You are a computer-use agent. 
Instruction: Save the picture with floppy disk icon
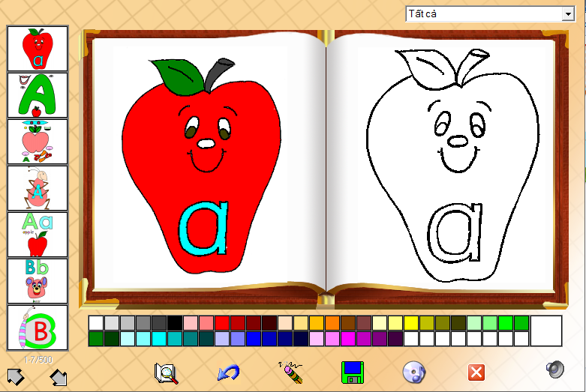(x=352, y=373)
